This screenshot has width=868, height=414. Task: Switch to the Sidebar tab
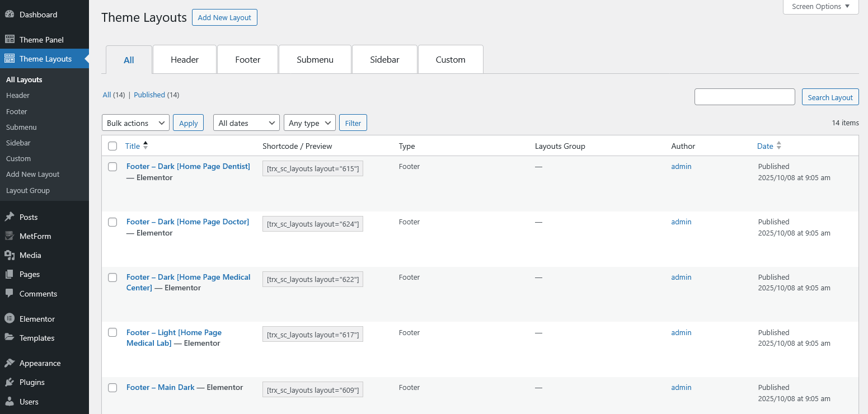(x=384, y=60)
